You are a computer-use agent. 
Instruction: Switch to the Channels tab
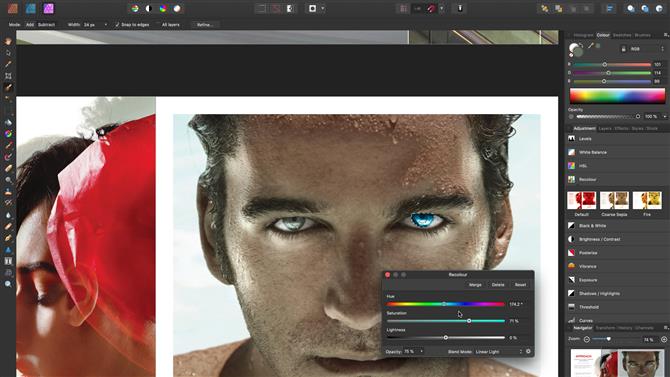tap(644, 328)
